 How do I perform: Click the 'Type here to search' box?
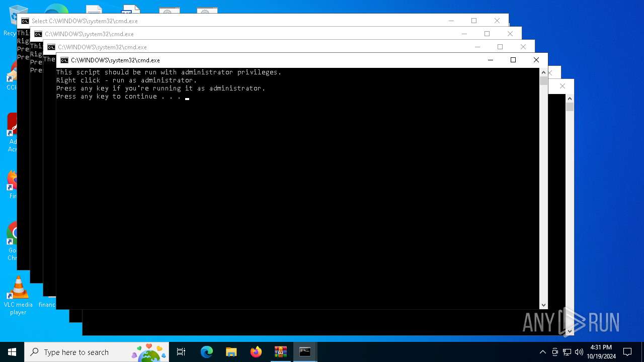pos(97,352)
